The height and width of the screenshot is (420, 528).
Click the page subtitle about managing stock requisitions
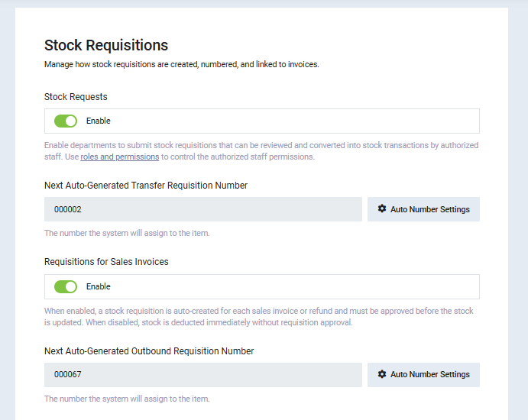(181, 65)
